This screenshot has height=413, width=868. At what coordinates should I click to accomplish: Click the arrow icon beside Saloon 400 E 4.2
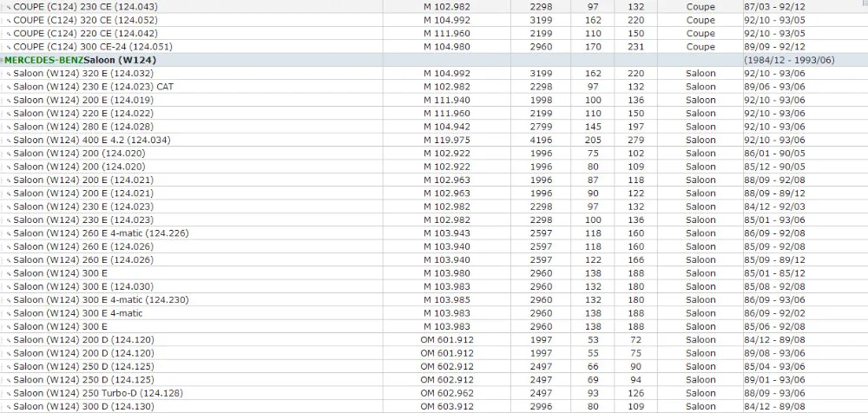coord(9,140)
